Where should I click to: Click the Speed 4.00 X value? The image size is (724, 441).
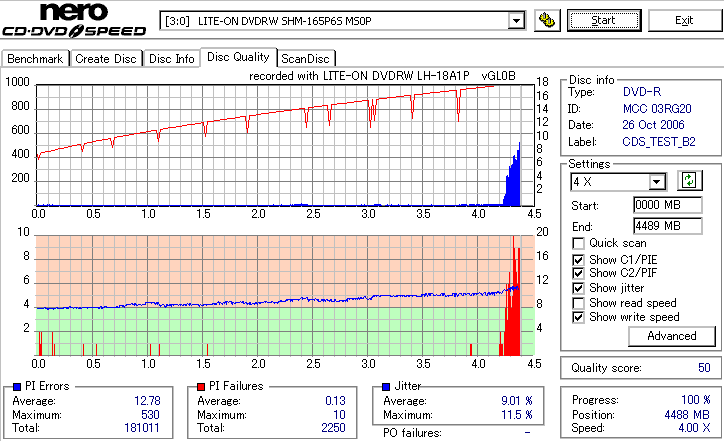coord(694,428)
